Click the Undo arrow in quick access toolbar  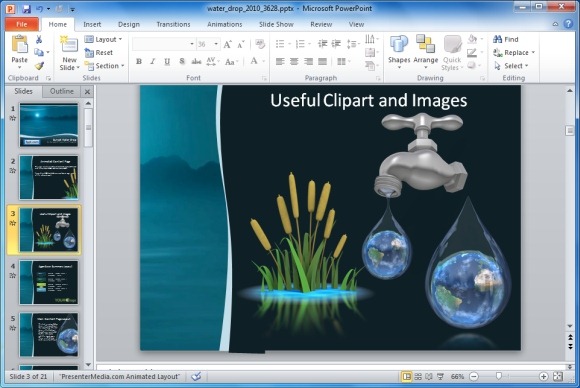pos(40,9)
